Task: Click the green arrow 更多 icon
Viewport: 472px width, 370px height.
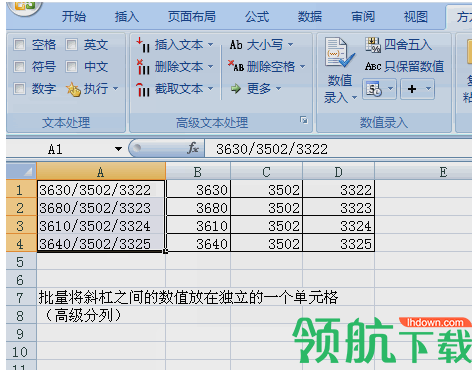Action: pos(236,89)
